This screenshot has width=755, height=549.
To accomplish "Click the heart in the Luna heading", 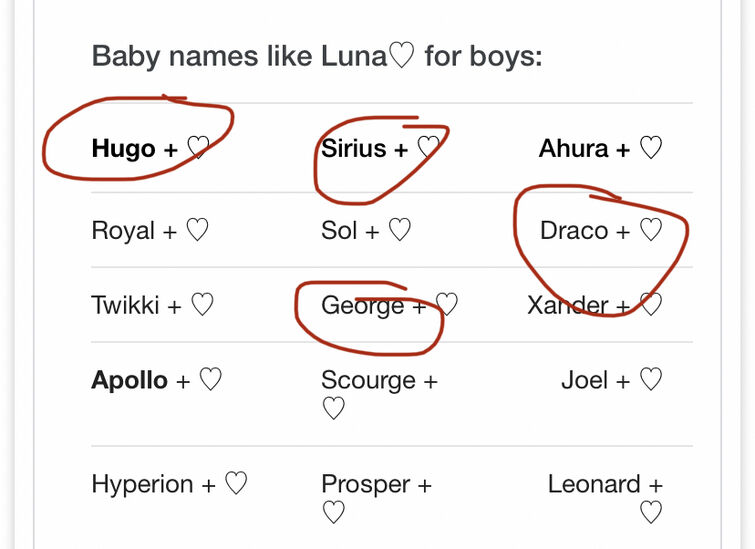I will pos(401,55).
